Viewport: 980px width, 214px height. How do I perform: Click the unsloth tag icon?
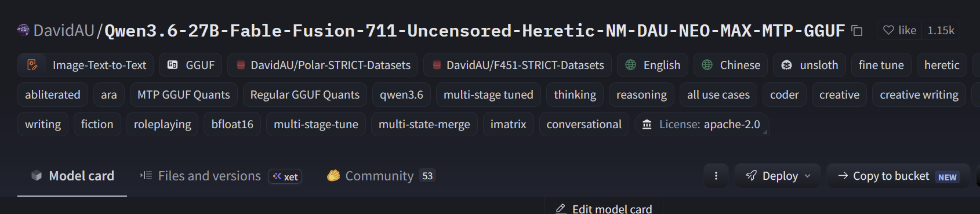(x=786, y=65)
